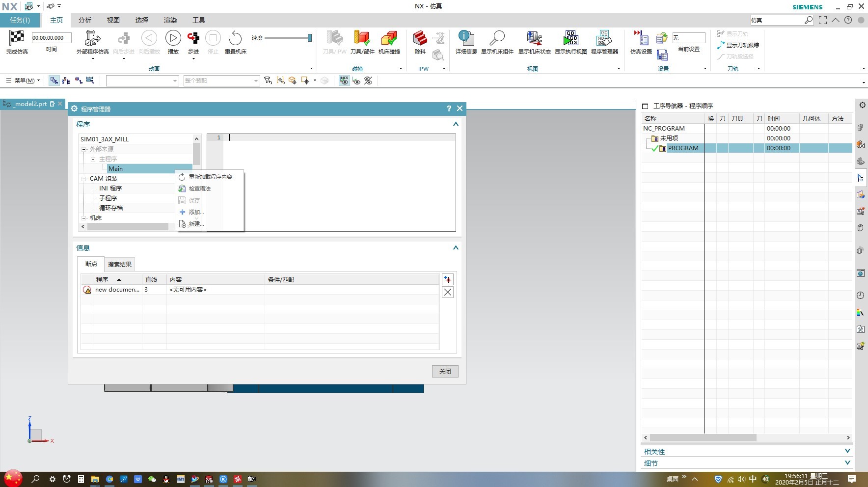Switch to the 视图 ribbon tab

tap(113, 20)
